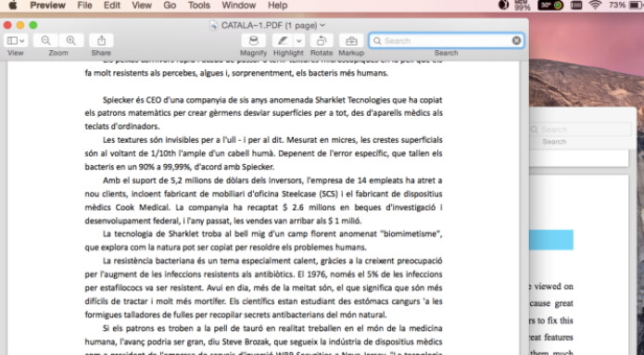The width and height of the screenshot is (644, 355).
Task: Open the Go menu
Action: coord(170,6)
